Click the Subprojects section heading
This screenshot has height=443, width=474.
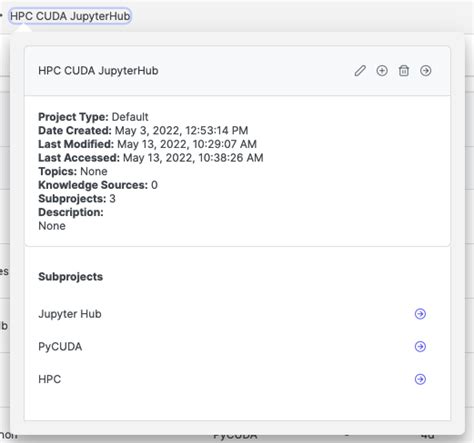pyautogui.click(x=71, y=277)
